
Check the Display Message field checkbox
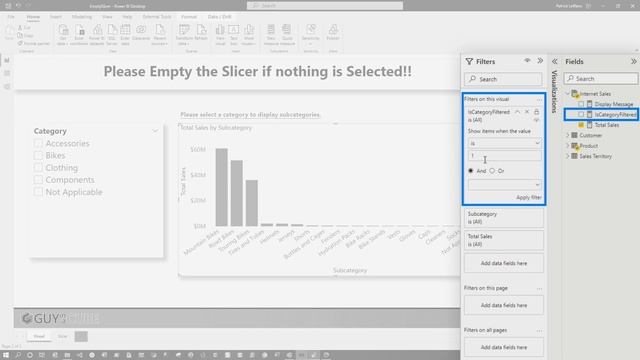click(x=581, y=104)
